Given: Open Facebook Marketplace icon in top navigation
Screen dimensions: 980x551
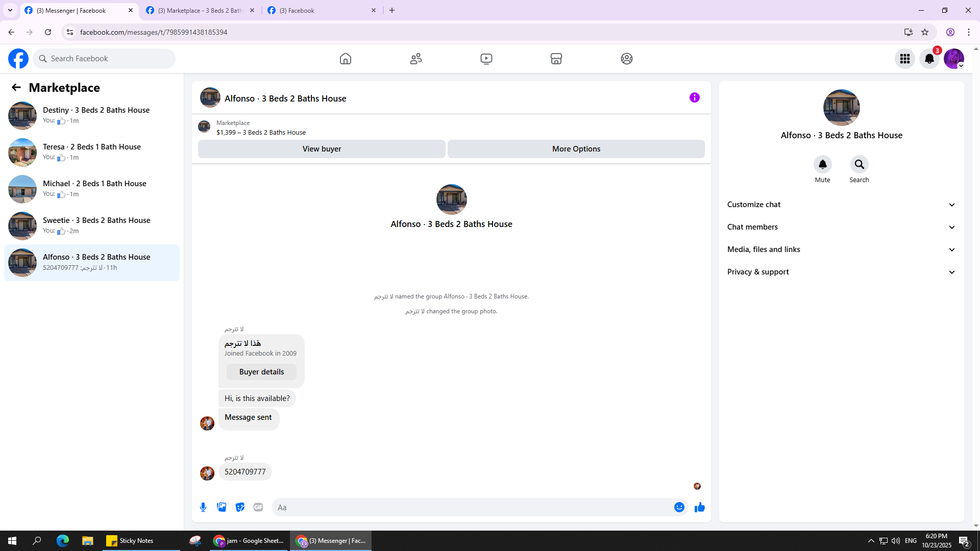Looking at the screenshot, I should click(556, 59).
